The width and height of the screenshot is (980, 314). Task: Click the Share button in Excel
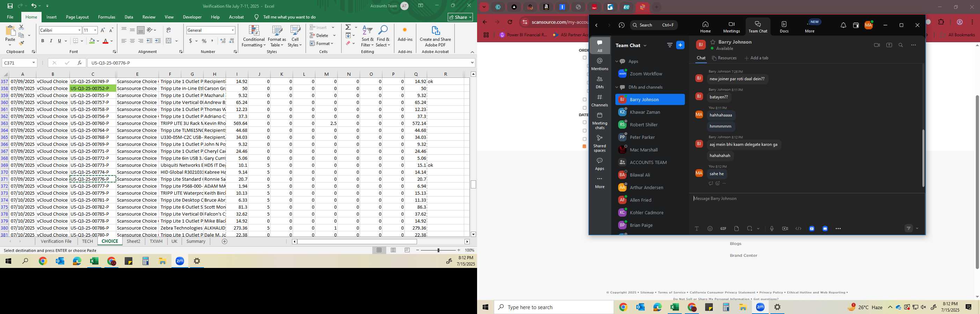click(460, 17)
